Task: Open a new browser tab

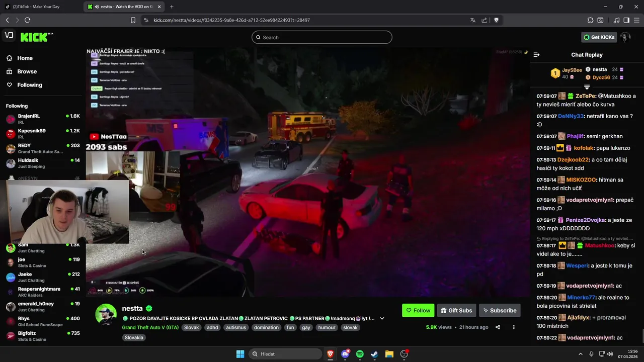Action: 172,7
